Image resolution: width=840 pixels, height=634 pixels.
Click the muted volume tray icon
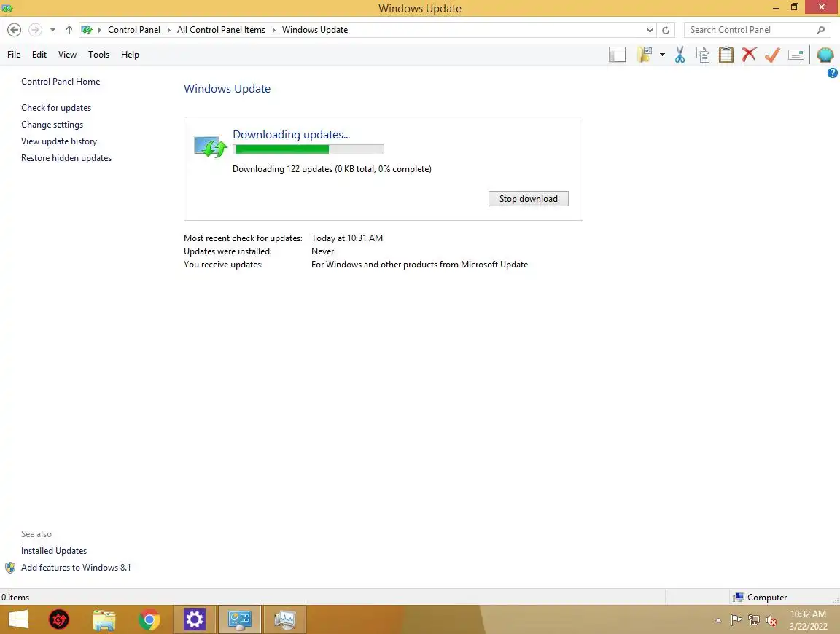tap(771, 620)
